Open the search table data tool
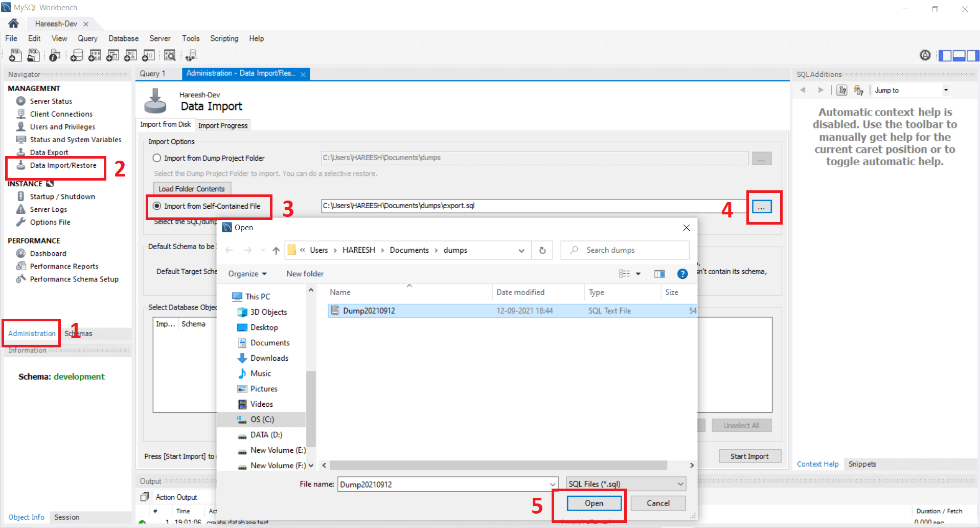Viewport: 980px width, 528px height. click(170, 55)
